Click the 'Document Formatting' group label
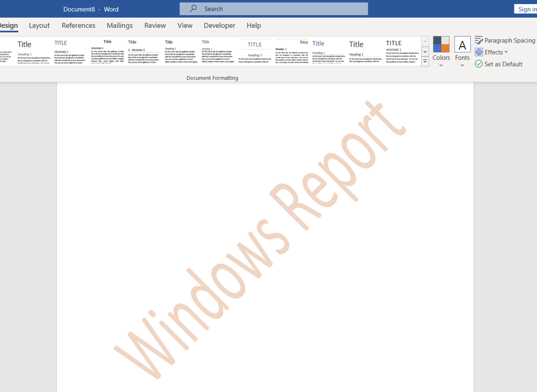537x392 pixels. tap(213, 78)
